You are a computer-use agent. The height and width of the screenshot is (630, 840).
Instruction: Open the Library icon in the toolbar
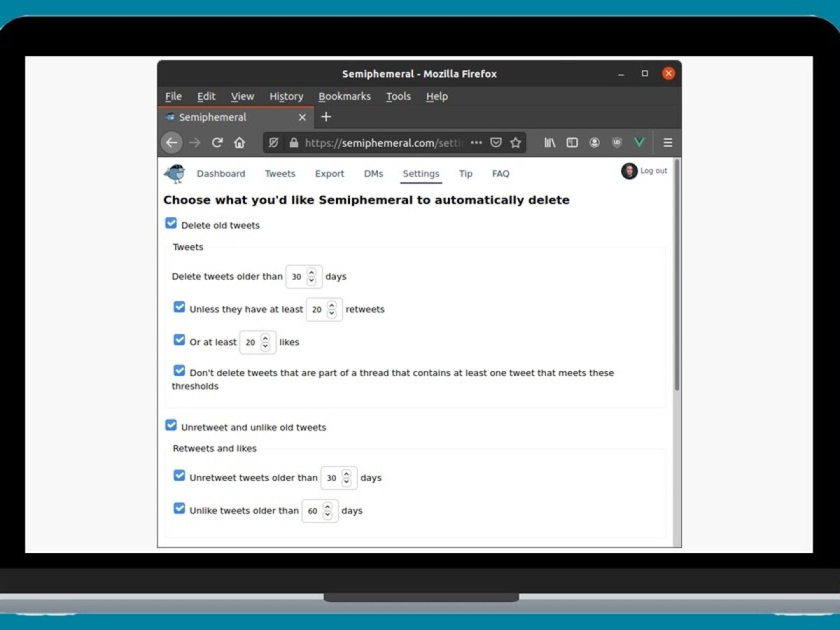[x=550, y=143]
